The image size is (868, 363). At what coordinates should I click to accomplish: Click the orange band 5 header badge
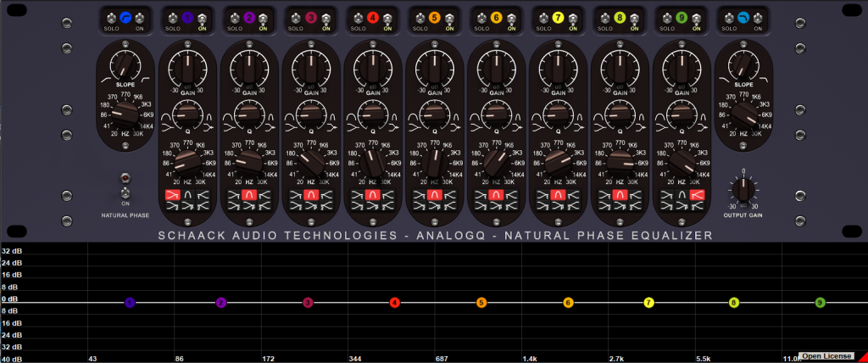(x=435, y=18)
